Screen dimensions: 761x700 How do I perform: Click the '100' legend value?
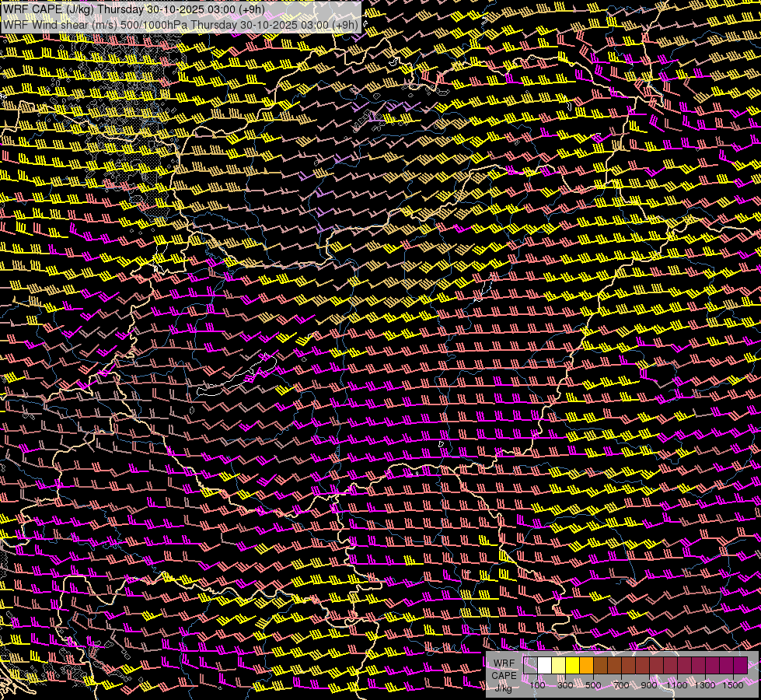click(537, 685)
